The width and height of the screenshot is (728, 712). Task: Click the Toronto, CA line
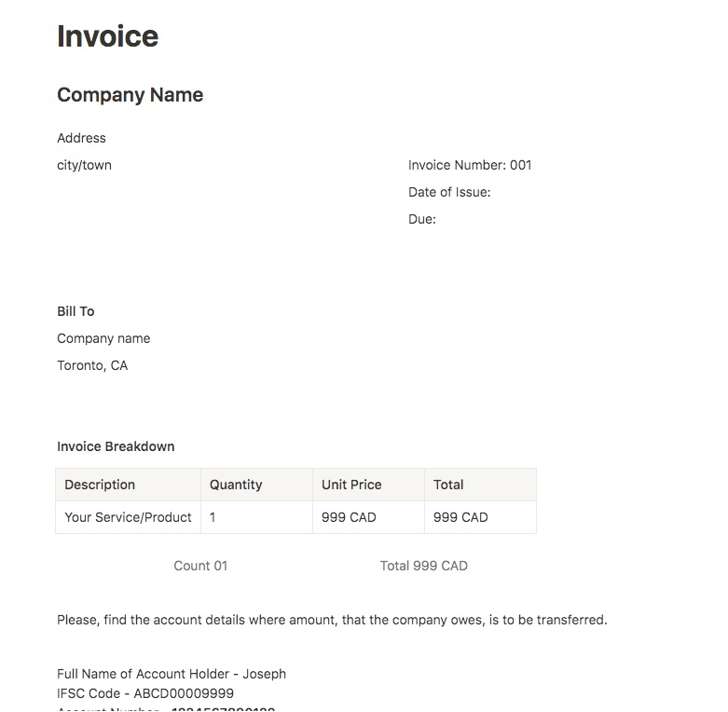click(x=92, y=365)
